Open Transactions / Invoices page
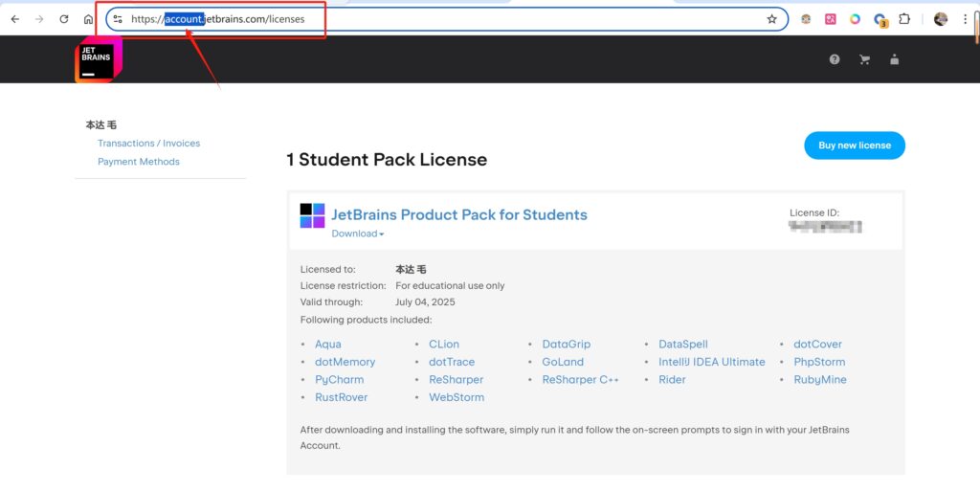 click(x=148, y=144)
